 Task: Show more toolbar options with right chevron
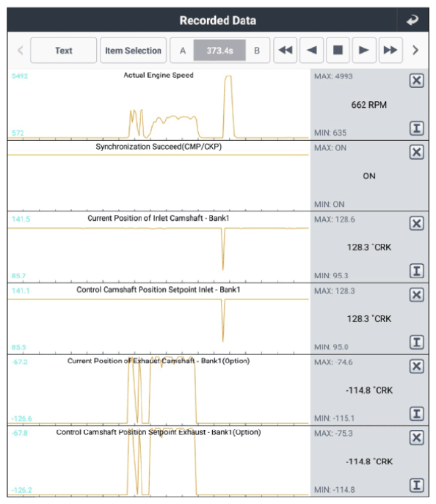click(x=415, y=50)
